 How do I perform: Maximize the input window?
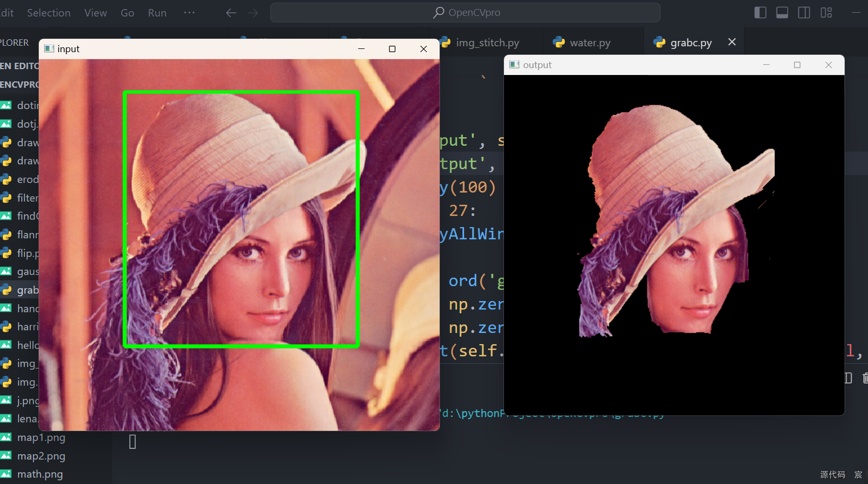click(392, 49)
